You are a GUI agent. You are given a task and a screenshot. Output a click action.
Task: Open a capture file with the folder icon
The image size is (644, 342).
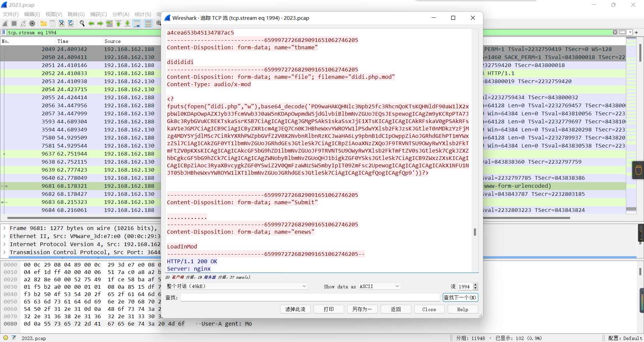[44, 23]
